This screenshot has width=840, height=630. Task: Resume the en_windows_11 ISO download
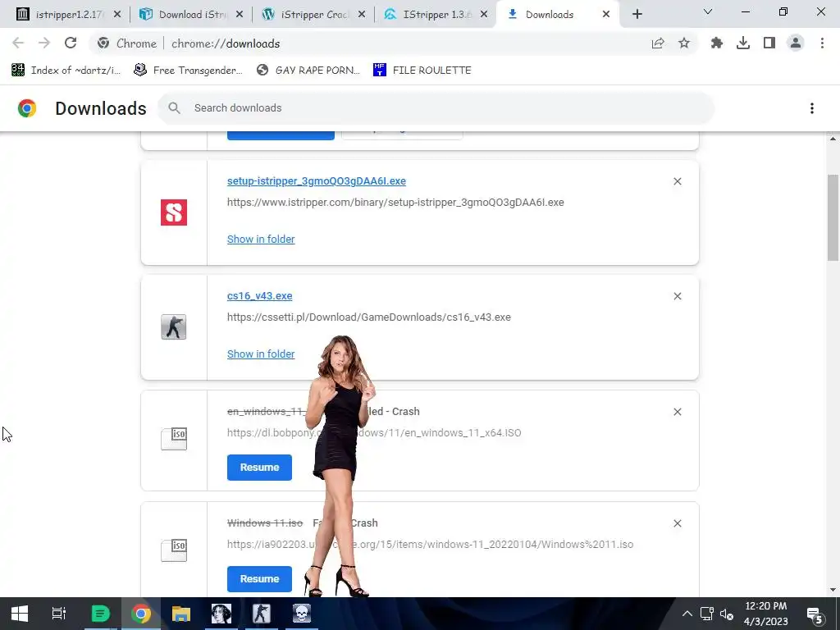(x=259, y=467)
